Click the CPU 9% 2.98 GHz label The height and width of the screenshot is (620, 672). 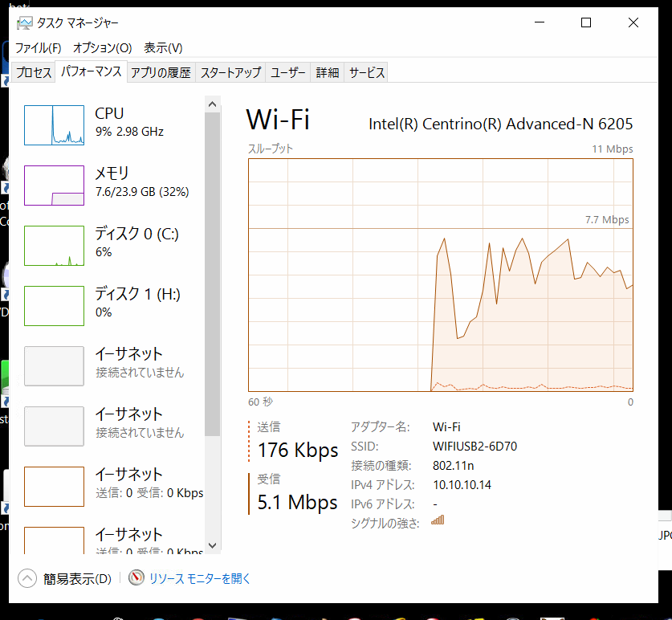coord(129,122)
